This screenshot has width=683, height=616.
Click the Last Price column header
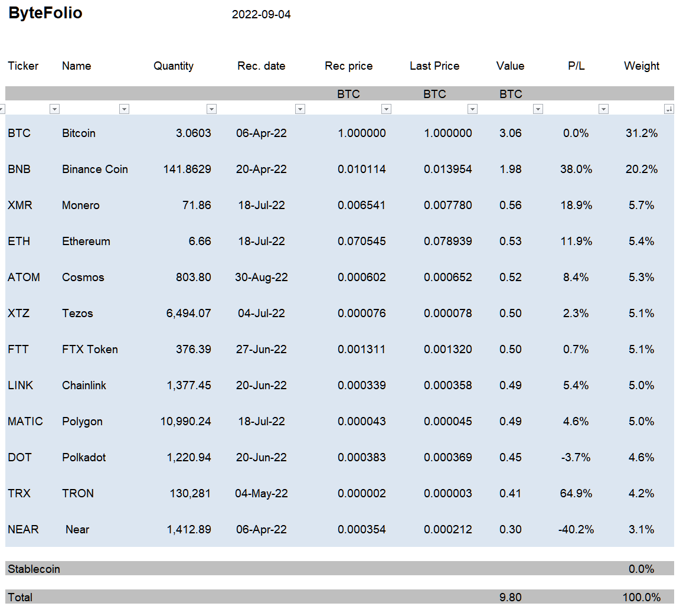[434, 66]
